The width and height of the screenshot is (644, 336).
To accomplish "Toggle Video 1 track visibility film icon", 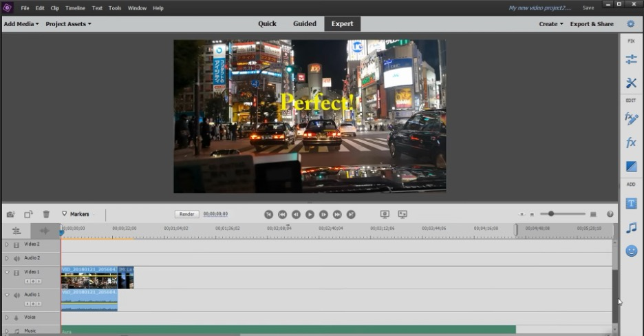I will click(17, 273).
